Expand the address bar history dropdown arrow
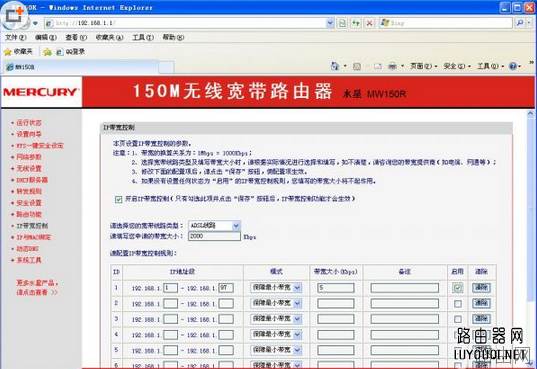Image resolution: width=537 pixels, height=369 pixels. point(330,23)
